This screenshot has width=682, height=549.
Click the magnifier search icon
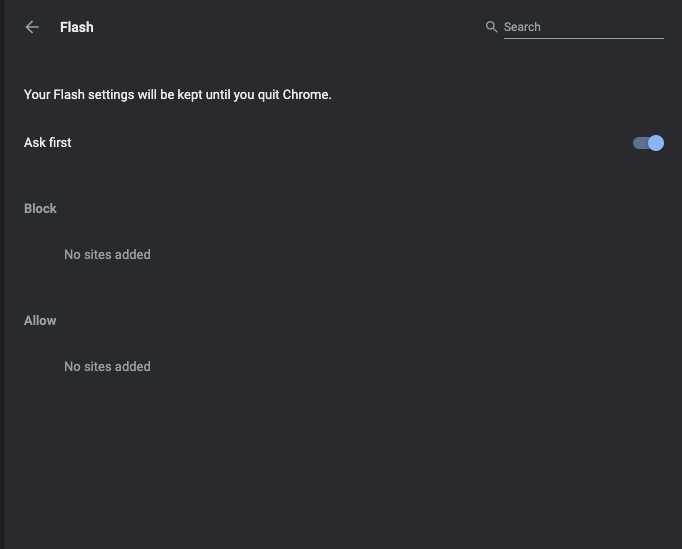pyautogui.click(x=491, y=27)
